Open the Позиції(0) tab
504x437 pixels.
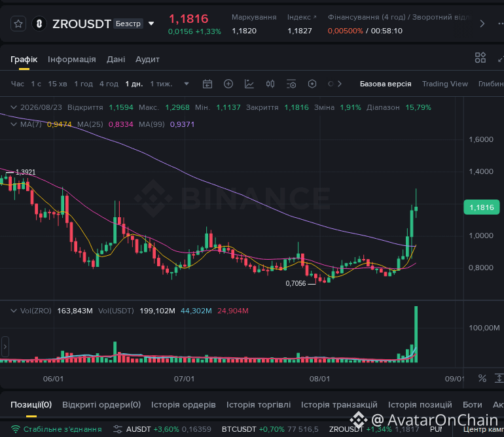pyautogui.click(x=31, y=404)
